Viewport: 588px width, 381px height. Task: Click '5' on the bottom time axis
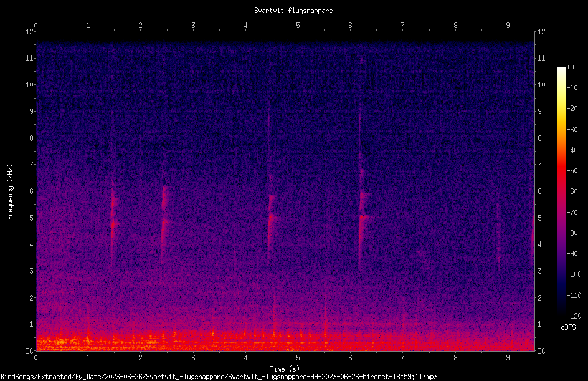(x=298, y=358)
